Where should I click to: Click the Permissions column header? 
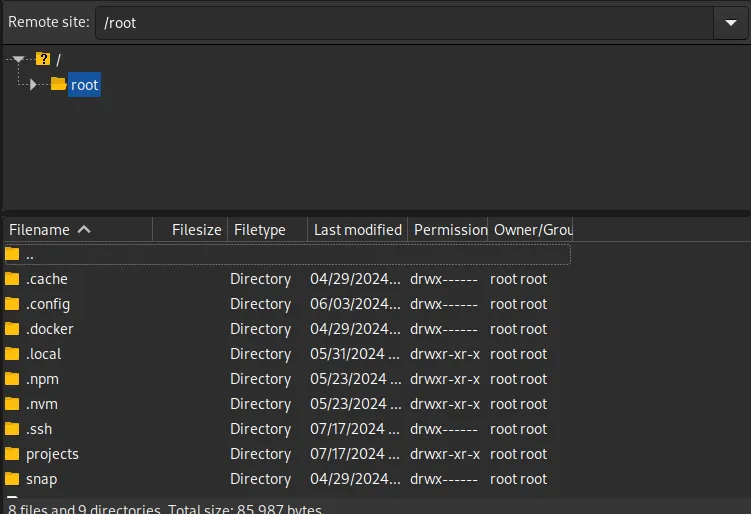(x=449, y=230)
